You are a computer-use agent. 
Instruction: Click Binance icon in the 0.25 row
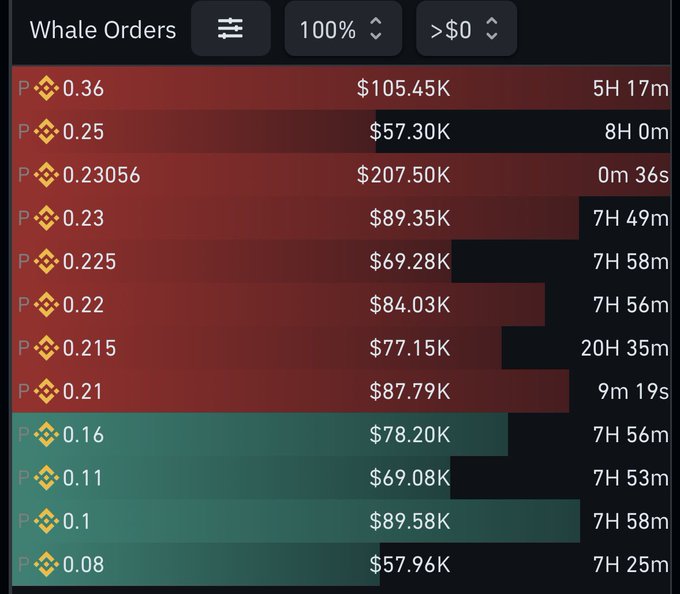coord(46,131)
